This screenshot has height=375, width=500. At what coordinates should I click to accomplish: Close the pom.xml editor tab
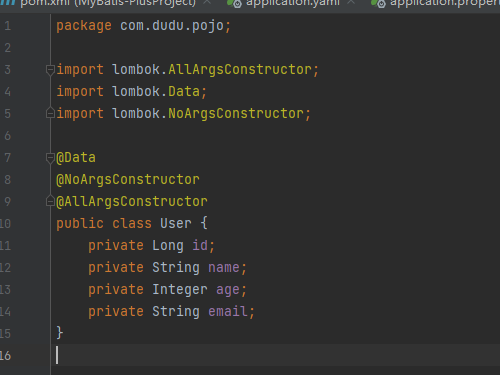207,3
